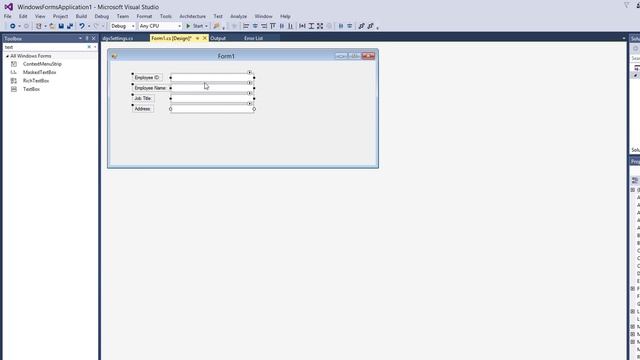Click the Form1 window icon in designer
The width and height of the screenshot is (640, 360).
pyautogui.click(x=114, y=56)
